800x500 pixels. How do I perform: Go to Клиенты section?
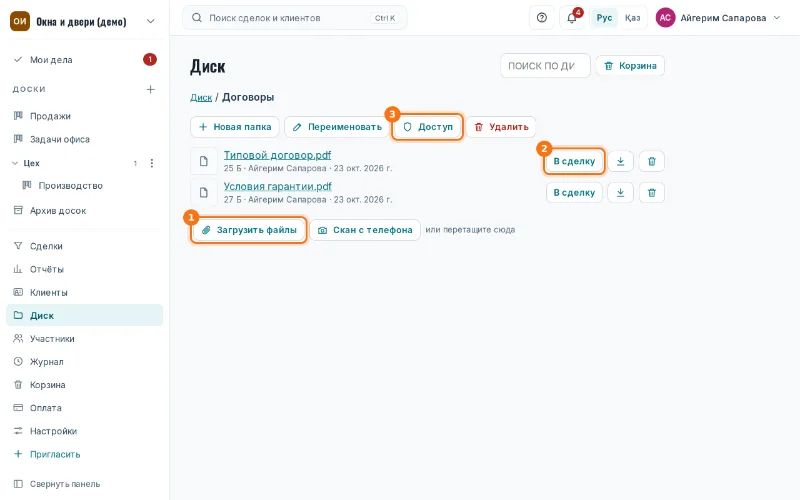click(85, 292)
